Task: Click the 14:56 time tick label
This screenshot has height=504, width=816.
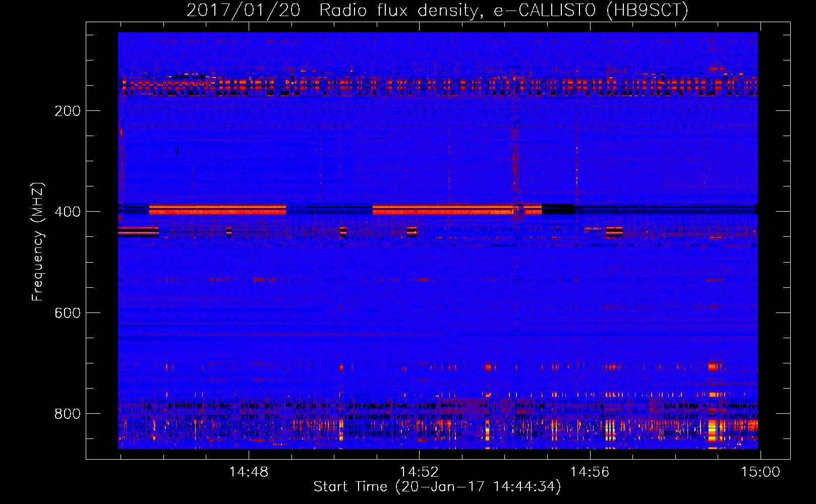Action: [x=590, y=472]
